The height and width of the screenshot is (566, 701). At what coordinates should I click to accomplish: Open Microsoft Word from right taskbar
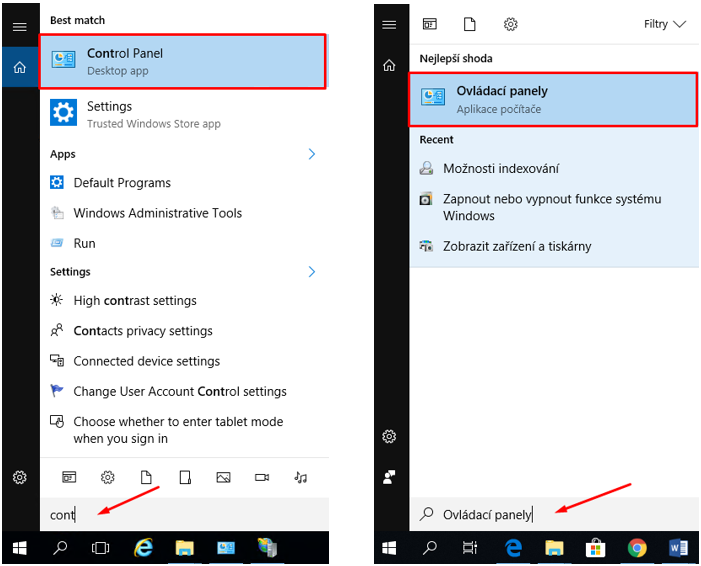pos(678,548)
